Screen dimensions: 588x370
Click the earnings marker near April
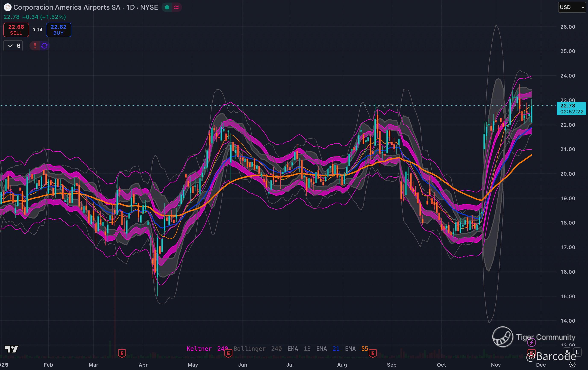tap(122, 353)
